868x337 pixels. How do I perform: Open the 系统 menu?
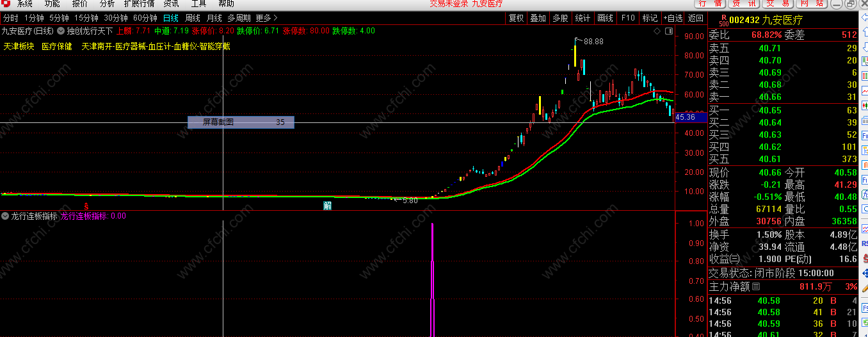[25, 4]
